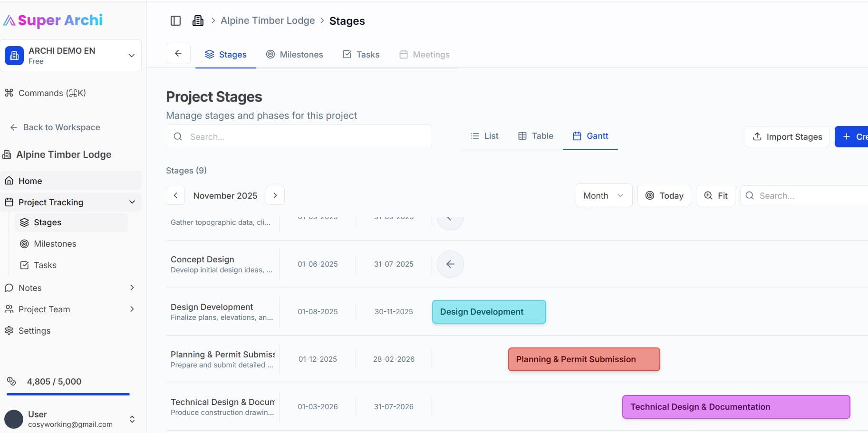Click the building icon in breadcrumb
Viewport: 868px width, 433px height.
198,20
